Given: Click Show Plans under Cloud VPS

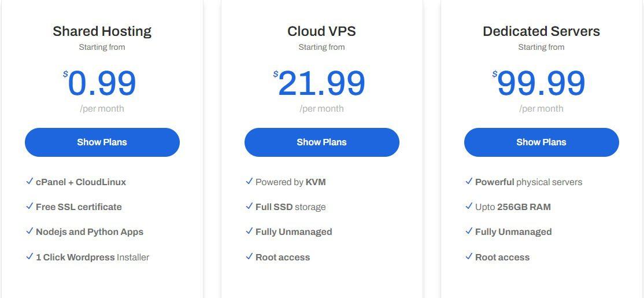Looking at the screenshot, I should pyautogui.click(x=321, y=142).
